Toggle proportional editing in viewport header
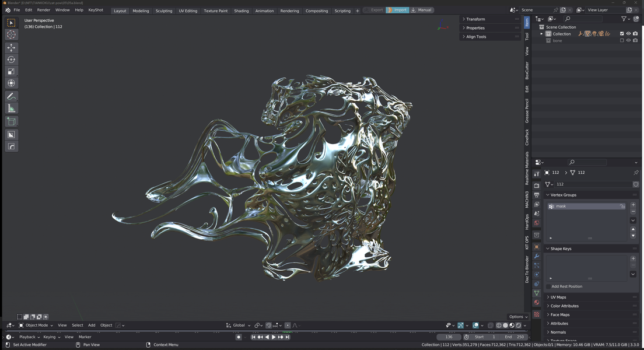Screen dimensions: 644x350 coord(288,325)
